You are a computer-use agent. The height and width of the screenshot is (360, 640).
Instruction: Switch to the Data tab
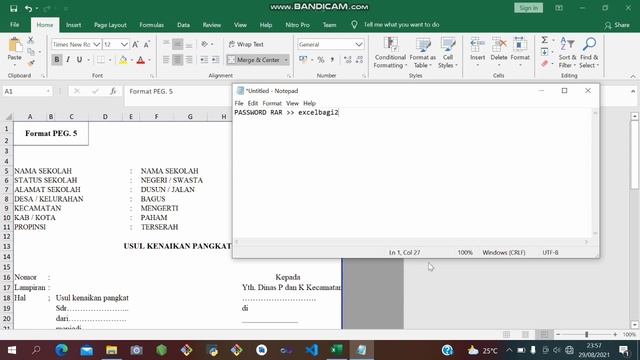tap(183, 25)
